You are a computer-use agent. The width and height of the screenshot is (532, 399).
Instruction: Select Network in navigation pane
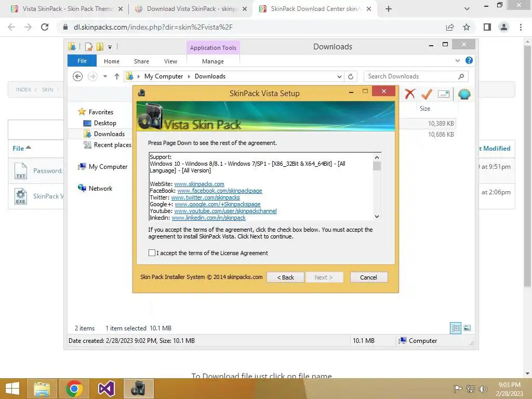(100, 188)
